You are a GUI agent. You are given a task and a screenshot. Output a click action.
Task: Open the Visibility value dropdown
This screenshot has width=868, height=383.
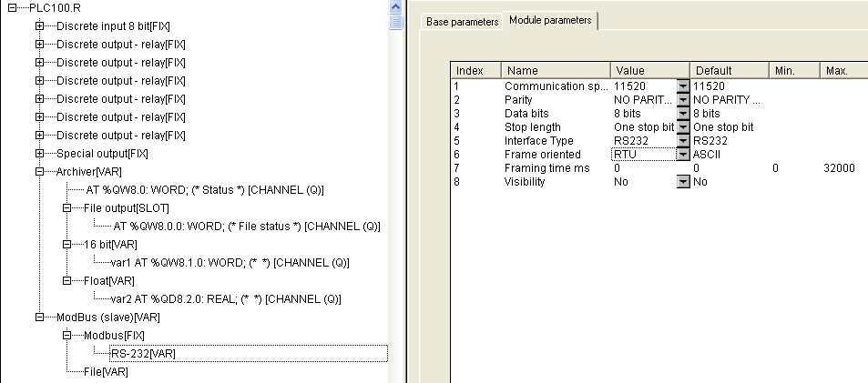[682, 182]
